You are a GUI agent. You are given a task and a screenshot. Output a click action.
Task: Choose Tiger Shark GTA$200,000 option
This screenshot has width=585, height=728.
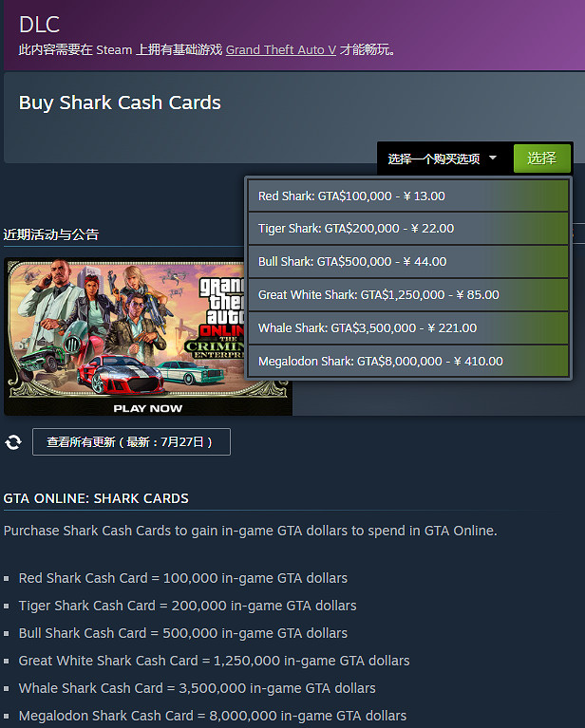[x=407, y=229]
